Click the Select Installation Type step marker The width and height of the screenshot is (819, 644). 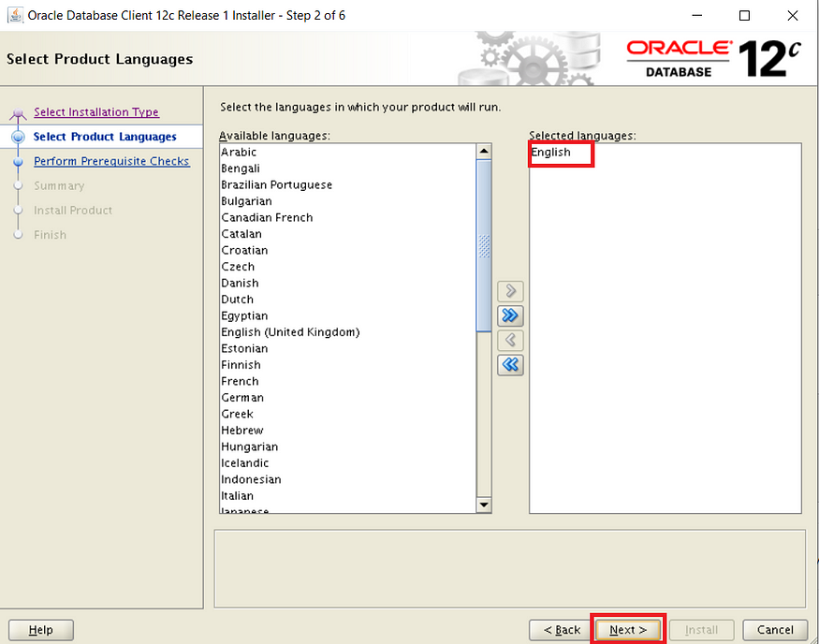click(19, 113)
